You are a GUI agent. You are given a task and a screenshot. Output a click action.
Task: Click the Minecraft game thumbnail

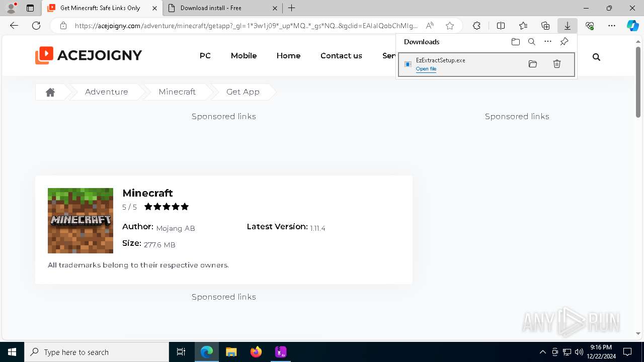[x=80, y=221]
